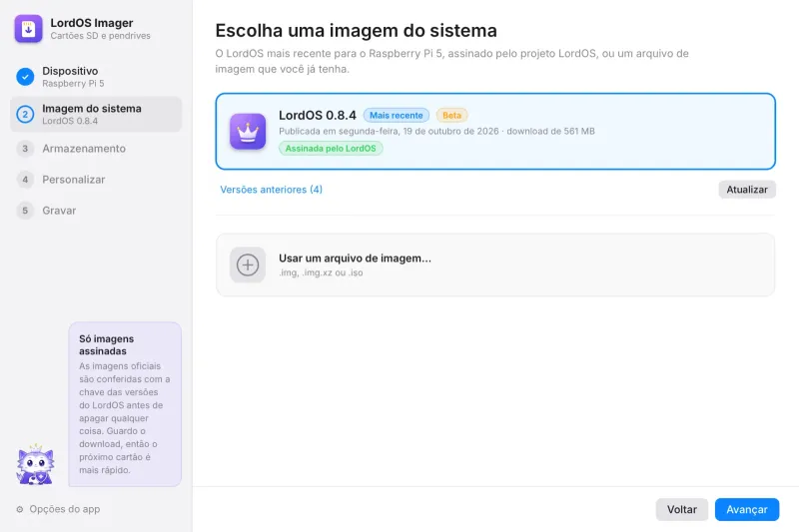
Task: Select step 2 circle icon, Imagem do sistema
Action: 25,114
